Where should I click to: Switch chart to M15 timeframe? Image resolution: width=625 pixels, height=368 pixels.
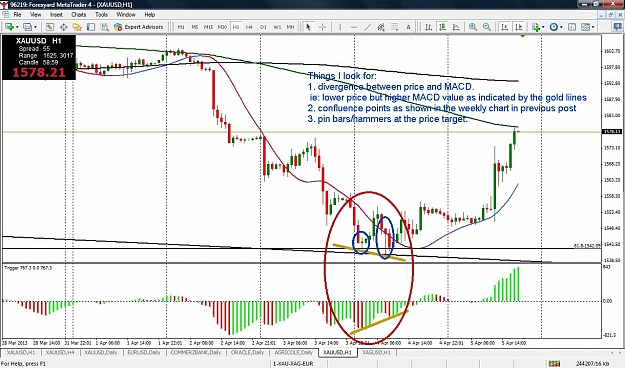208,27
